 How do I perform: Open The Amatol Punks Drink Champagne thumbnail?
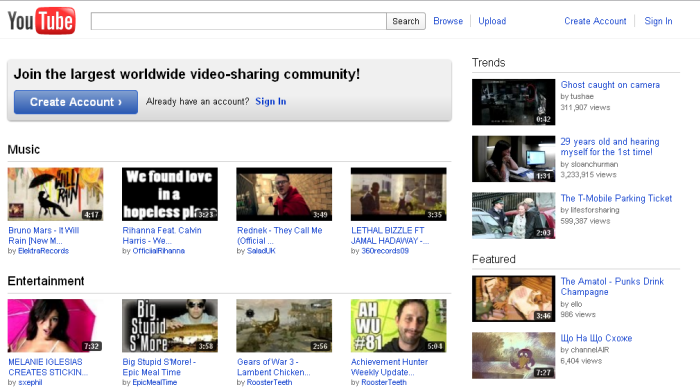pyautogui.click(x=513, y=298)
